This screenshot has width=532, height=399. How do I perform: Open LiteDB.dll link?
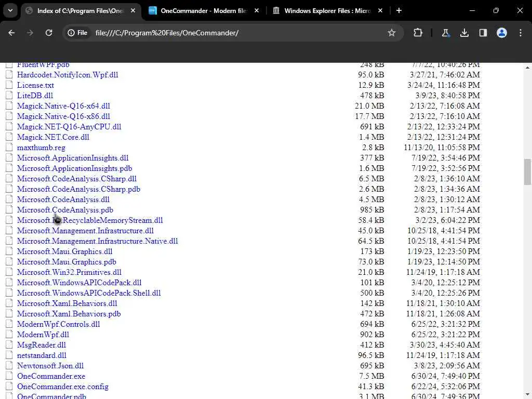click(x=35, y=96)
